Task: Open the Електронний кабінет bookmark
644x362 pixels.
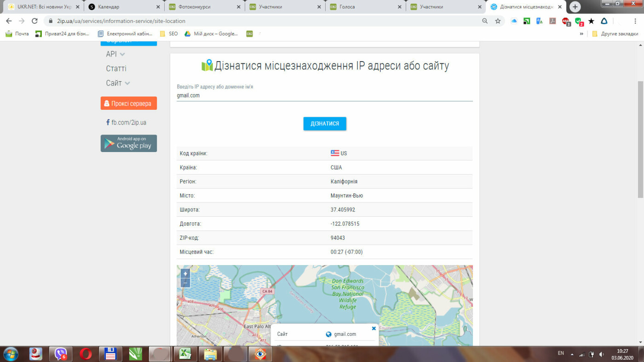Action: (125, 34)
